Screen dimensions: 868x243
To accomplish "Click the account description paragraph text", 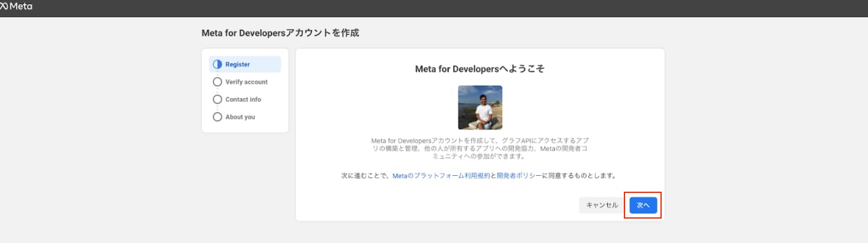I will (x=480, y=148).
